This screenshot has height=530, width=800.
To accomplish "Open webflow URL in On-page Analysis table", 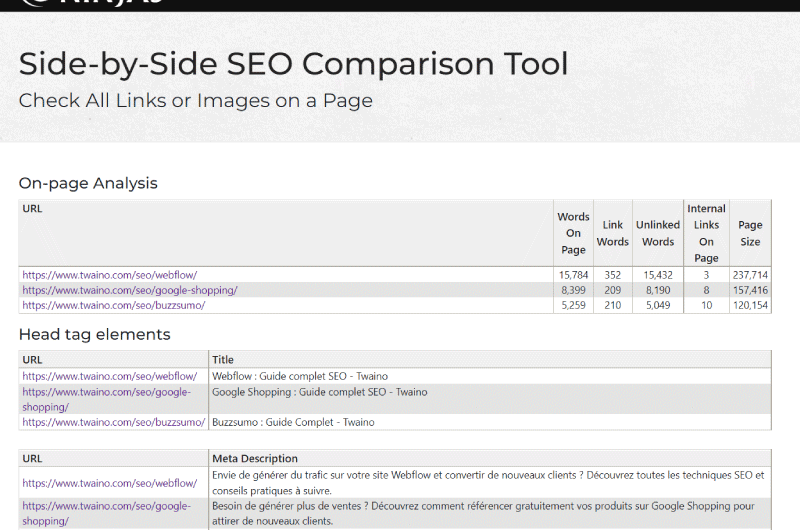I will tap(109, 275).
